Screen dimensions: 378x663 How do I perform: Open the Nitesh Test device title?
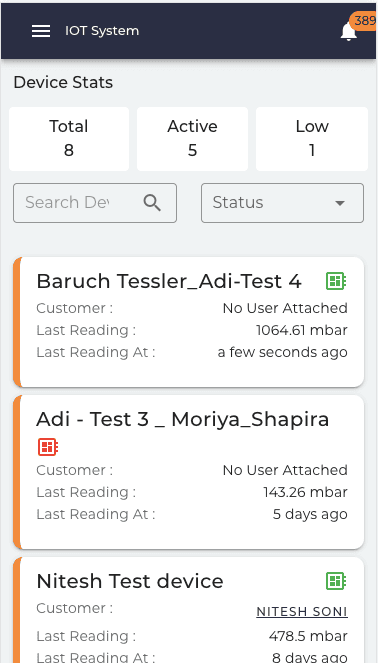130,581
